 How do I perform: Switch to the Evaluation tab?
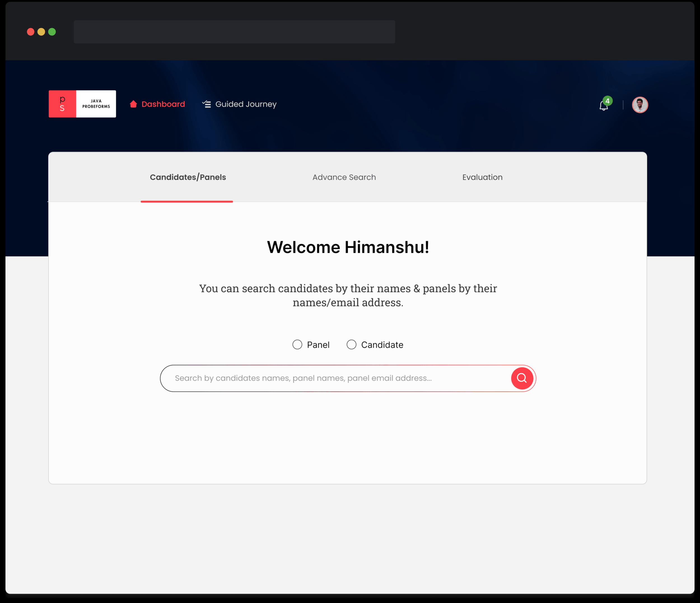pyautogui.click(x=482, y=177)
